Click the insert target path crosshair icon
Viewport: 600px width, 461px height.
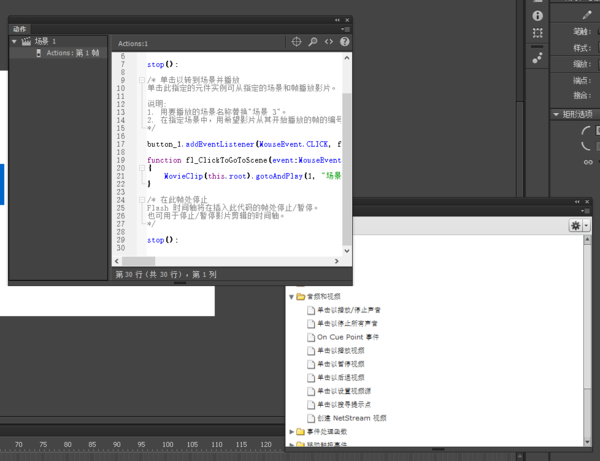tap(297, 42)
